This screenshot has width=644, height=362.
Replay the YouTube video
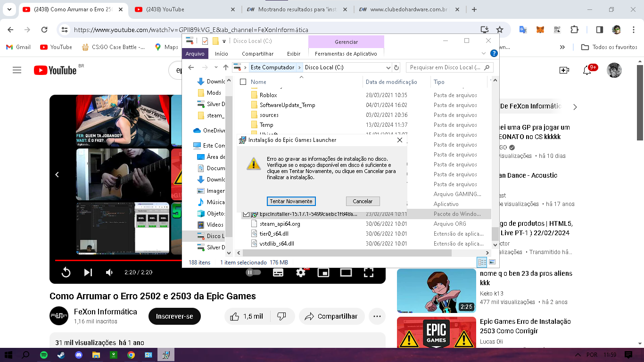(x=66, y=272)
